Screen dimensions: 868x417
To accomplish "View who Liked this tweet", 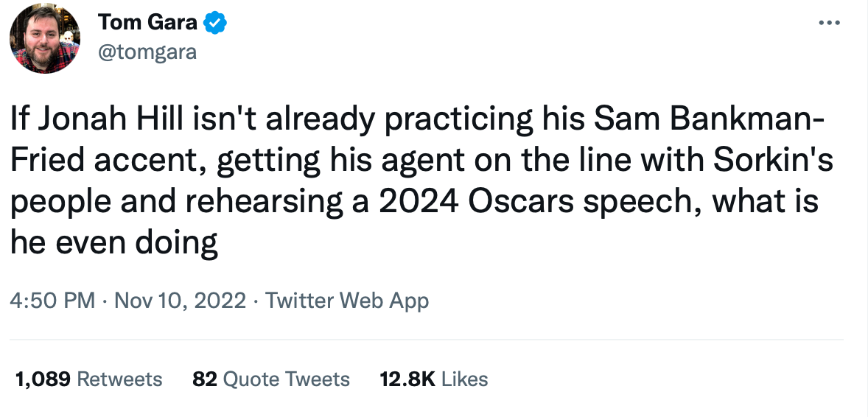I will tap(465, 379).
